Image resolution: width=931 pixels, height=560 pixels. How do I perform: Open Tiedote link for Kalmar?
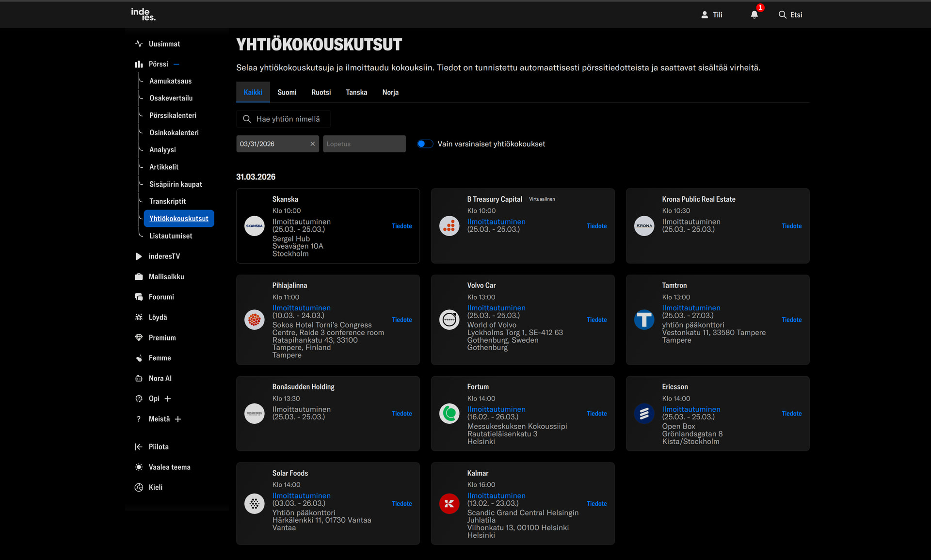click(596, 504)
